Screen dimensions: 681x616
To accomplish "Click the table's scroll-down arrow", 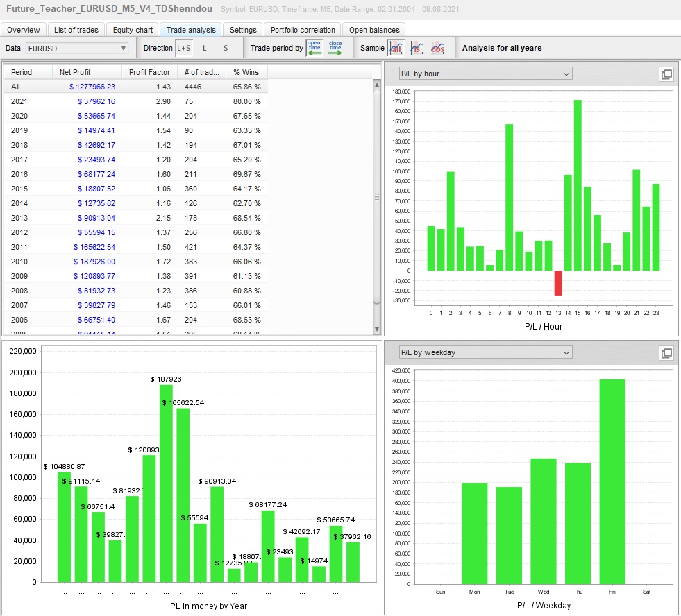I will 377,330.
